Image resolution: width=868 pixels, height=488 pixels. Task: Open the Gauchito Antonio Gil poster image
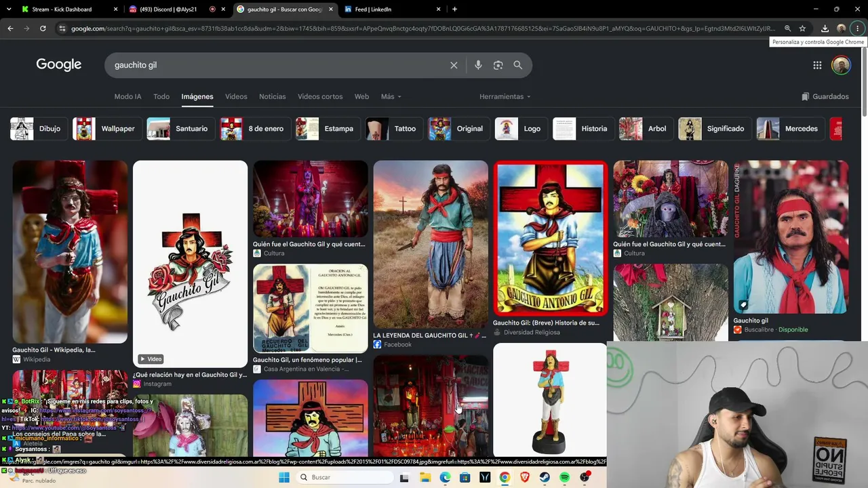click(550, 239)
